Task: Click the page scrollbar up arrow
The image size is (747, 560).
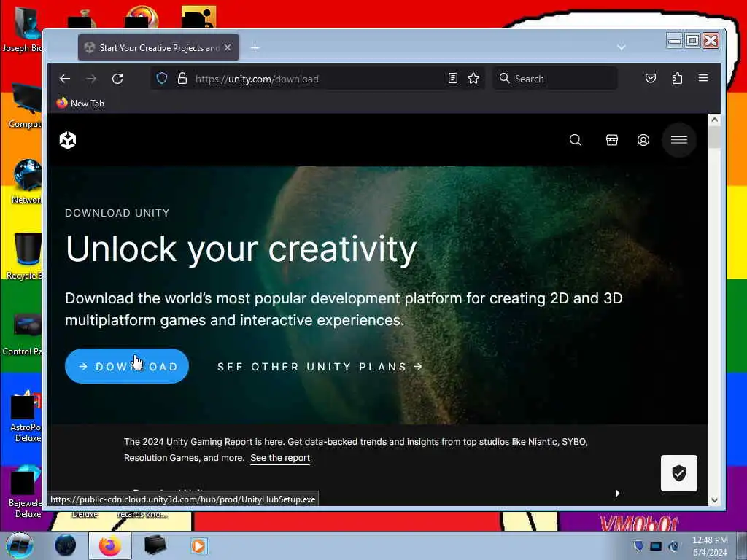Action: (x=714, y=120)
